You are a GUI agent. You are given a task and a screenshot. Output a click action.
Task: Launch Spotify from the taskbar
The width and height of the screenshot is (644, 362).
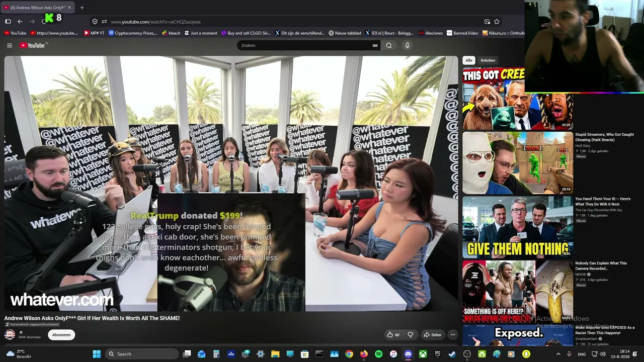point(378,354)
